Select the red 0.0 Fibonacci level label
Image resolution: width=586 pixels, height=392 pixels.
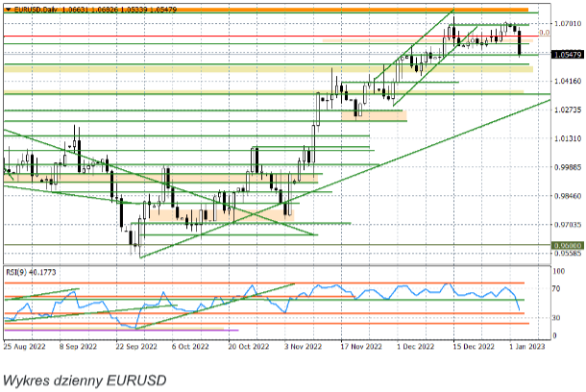543,33
